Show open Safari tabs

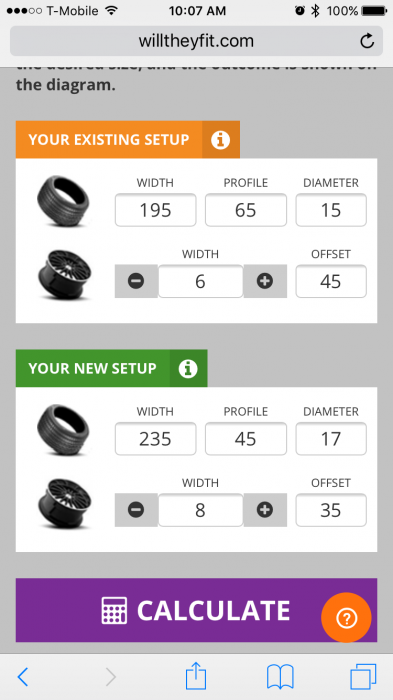(363, 677)
